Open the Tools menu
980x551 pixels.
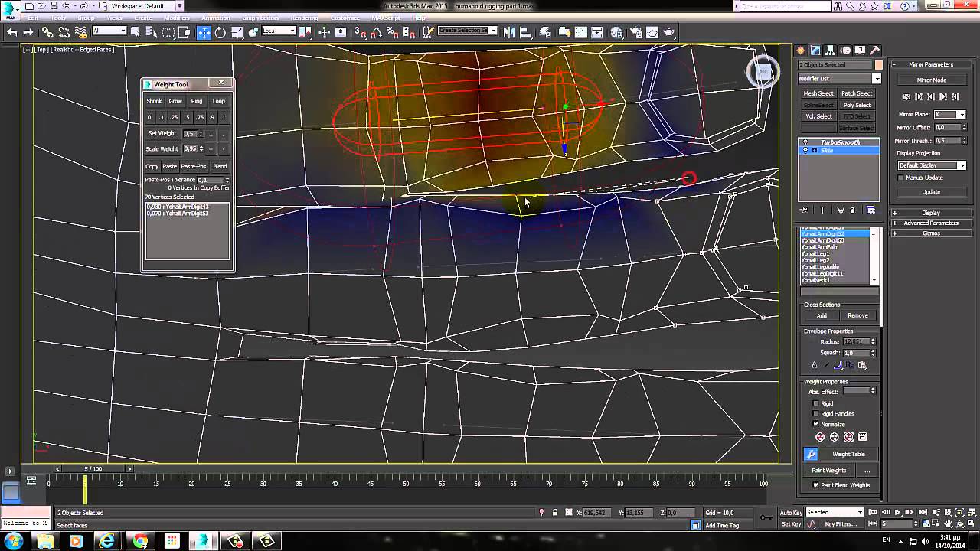point(57,18)
